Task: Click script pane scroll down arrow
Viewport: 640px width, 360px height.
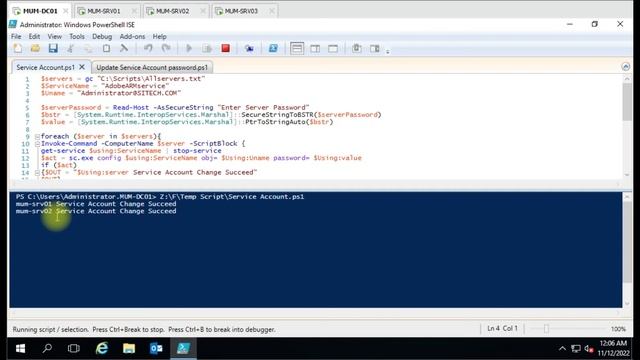Action: coord(627,175)
